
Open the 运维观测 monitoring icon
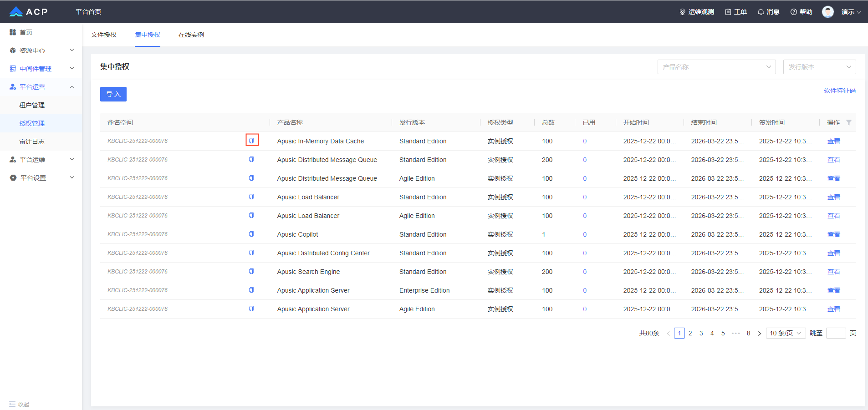[682, 12]
